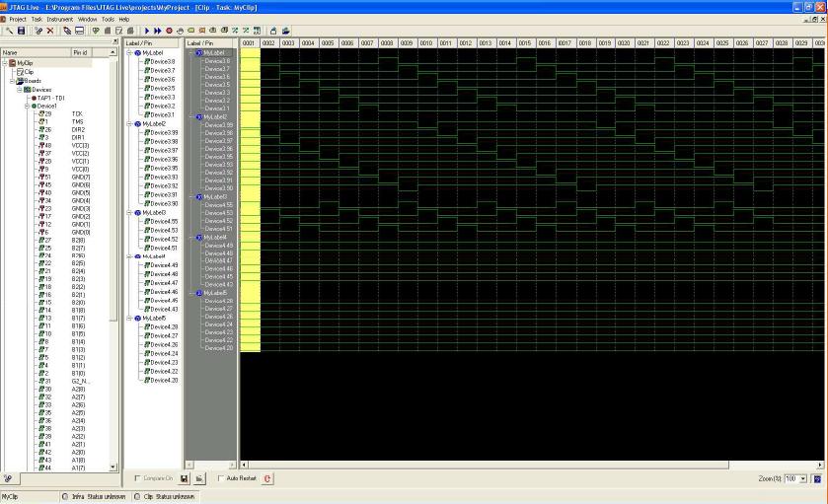828x504 pixels.
Task: Select the pin 29 TCK row
Action: coord(63,113)
